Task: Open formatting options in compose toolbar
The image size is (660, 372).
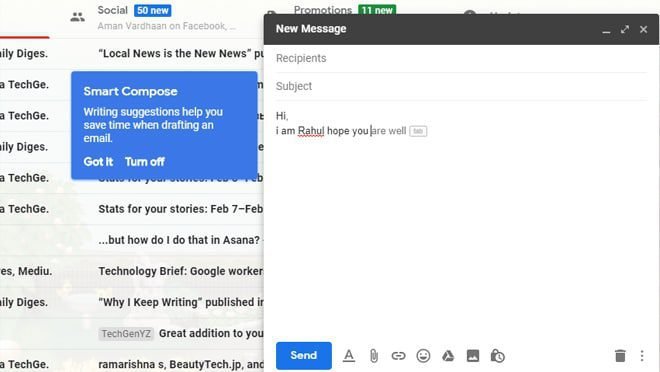Action: click(349, 356)
